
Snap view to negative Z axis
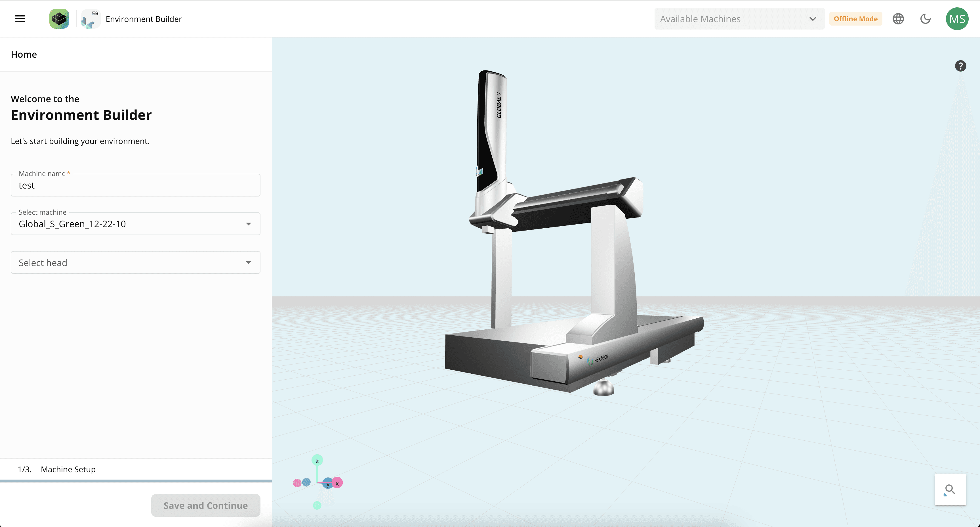pos(317,505)
